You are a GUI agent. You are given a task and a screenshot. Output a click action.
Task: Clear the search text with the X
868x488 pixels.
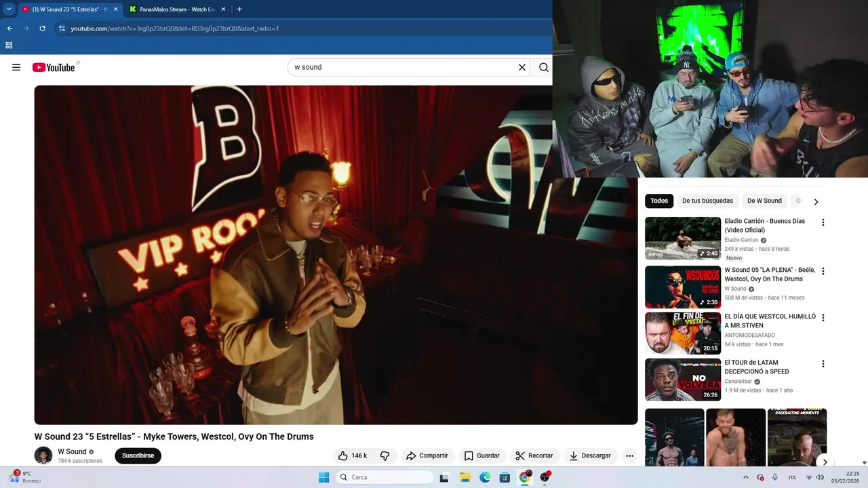(x=522, y=67)
